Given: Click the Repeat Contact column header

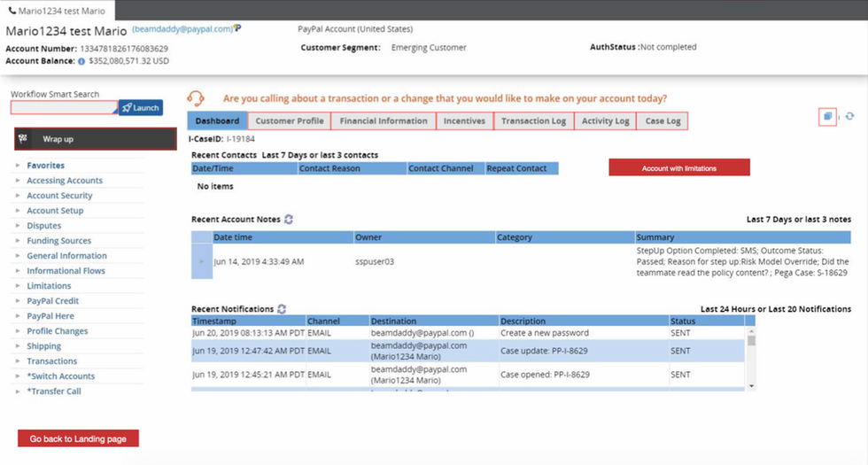Looking at the screenshot, I should 522,168.
